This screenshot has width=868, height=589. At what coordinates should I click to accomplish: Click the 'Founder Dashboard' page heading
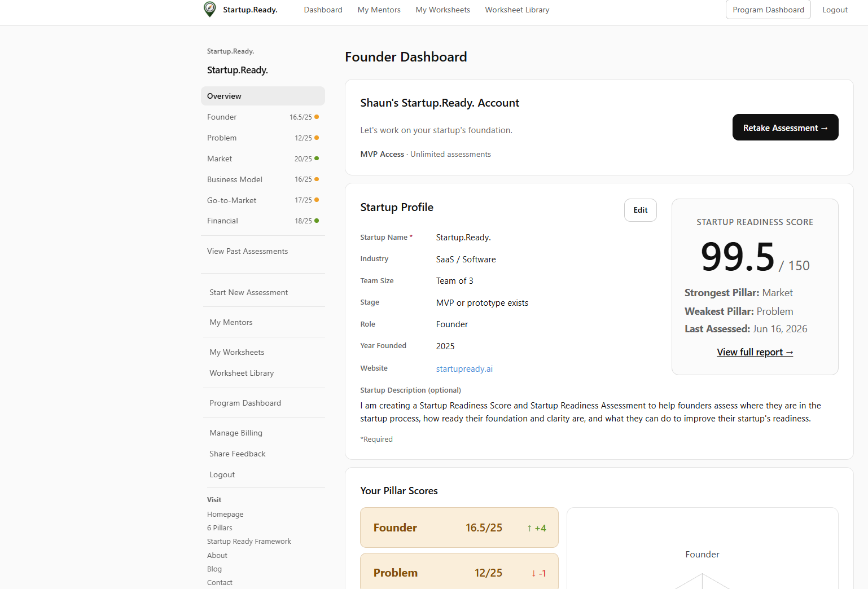coord(406,57)
